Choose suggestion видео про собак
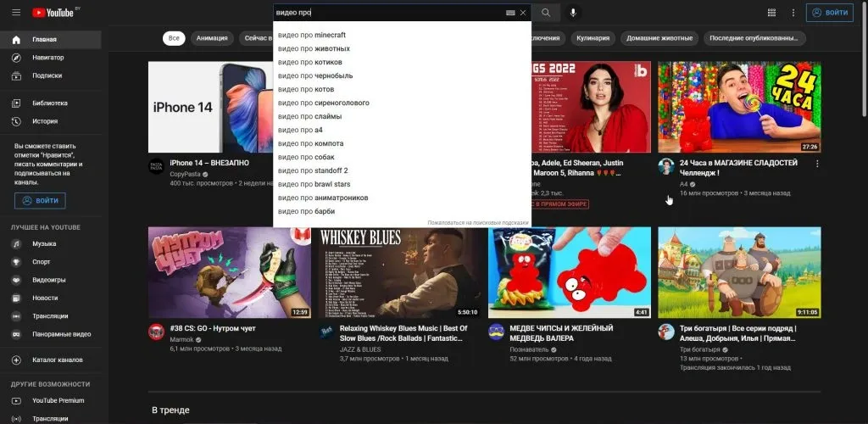 tap(402, 157)
